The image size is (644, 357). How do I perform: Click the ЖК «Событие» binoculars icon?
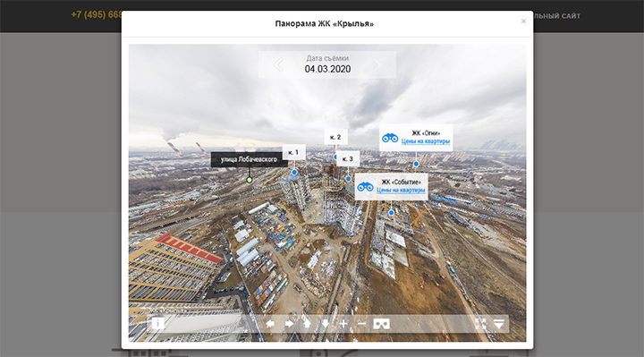[365, 187]
